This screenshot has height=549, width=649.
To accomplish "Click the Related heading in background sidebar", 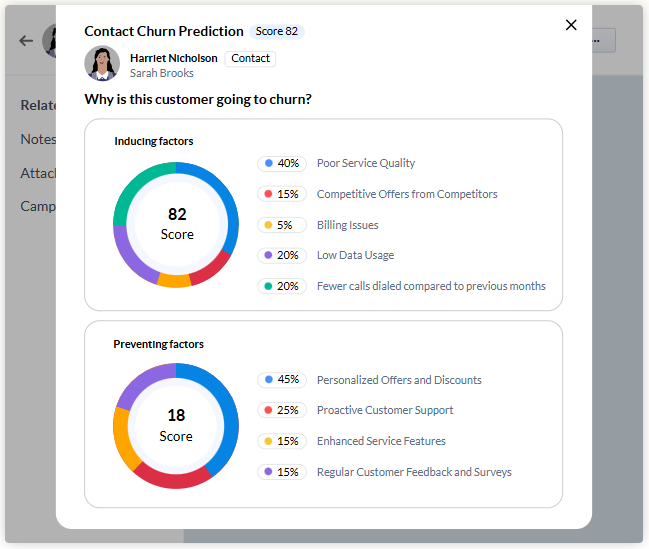I will click(38, 105).
